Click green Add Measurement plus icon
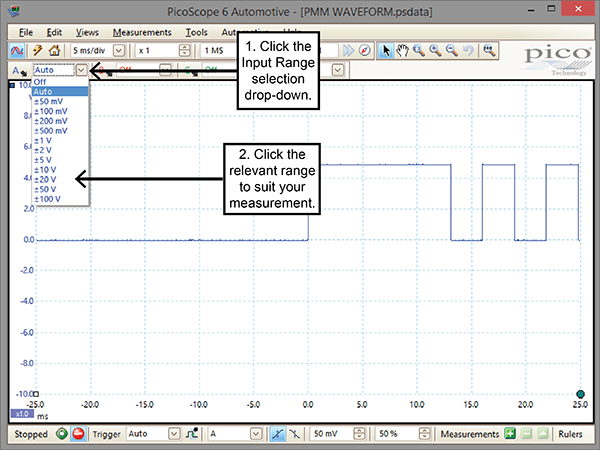 510,434
